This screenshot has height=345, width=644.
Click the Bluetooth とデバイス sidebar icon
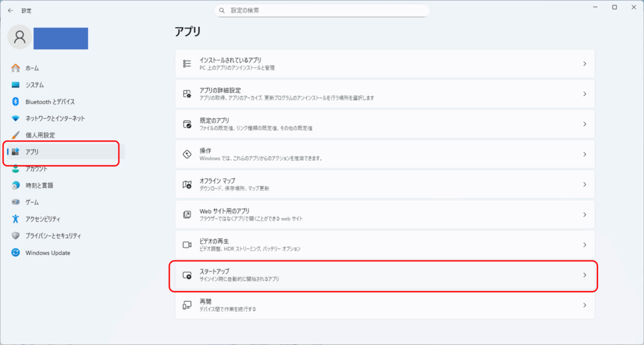16,102
